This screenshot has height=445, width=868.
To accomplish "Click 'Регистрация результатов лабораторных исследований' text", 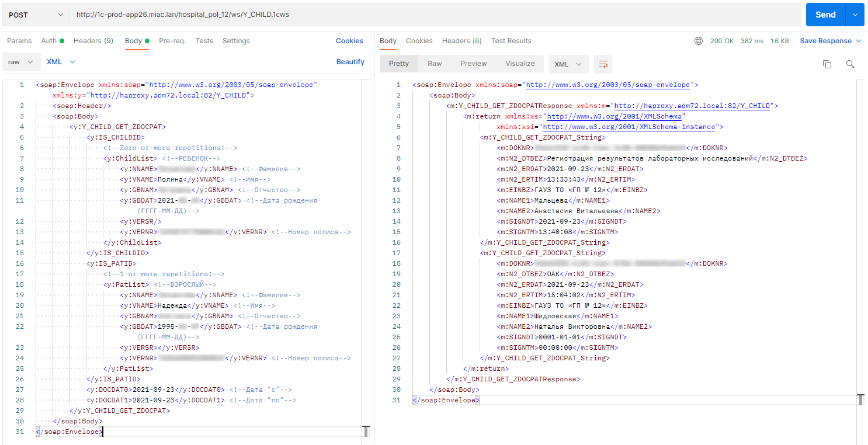I will click(x=649, y=158).
